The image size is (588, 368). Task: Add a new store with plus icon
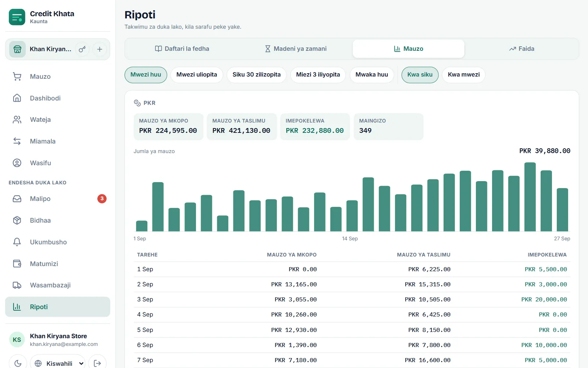(x=100, y=49)
